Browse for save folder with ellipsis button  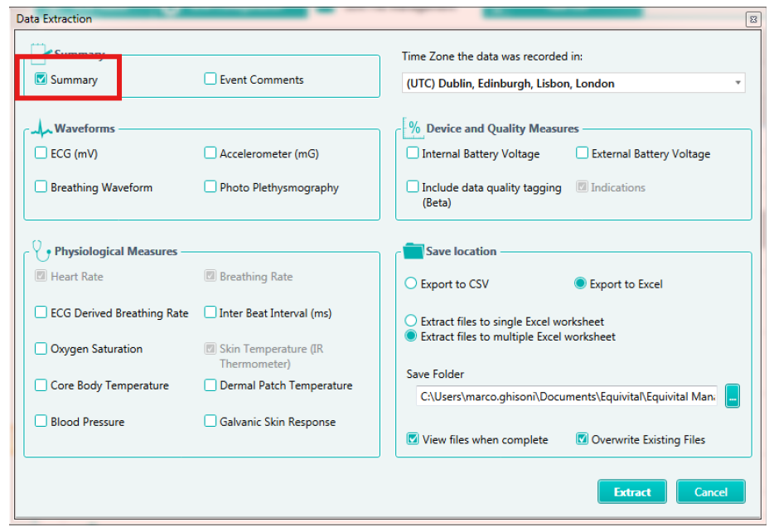732,397
